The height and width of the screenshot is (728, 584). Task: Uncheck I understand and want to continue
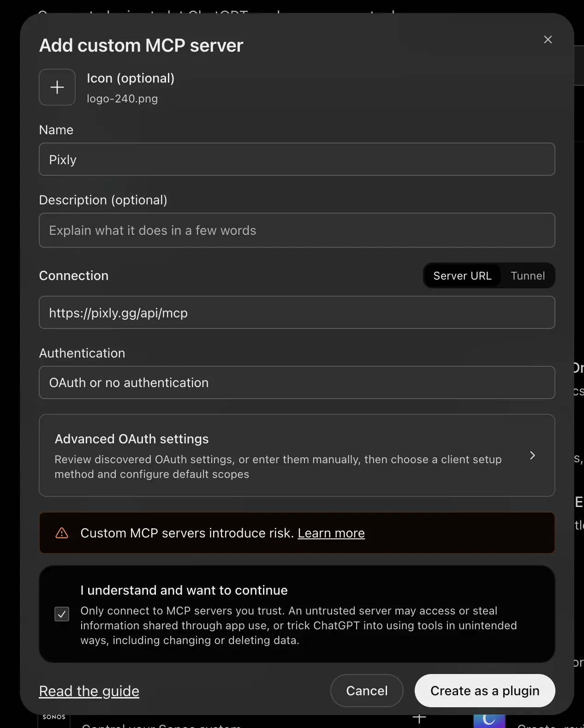click(x=62, y=614)
